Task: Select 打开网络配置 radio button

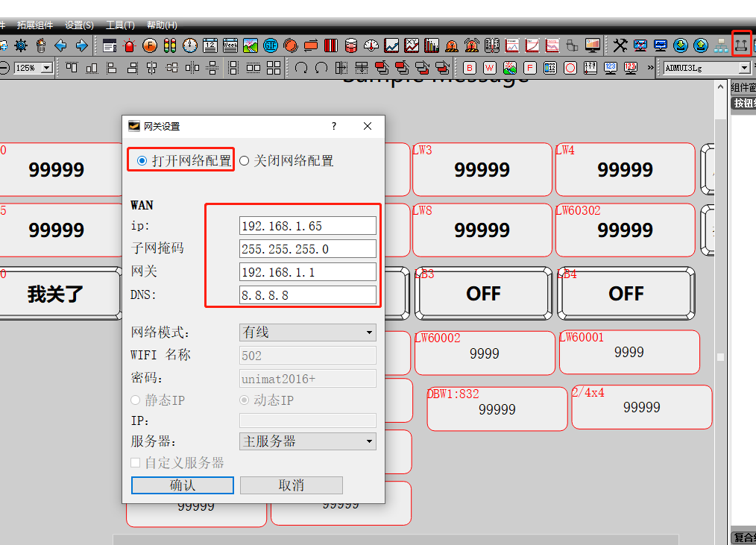Action: [x=142, y=160]
